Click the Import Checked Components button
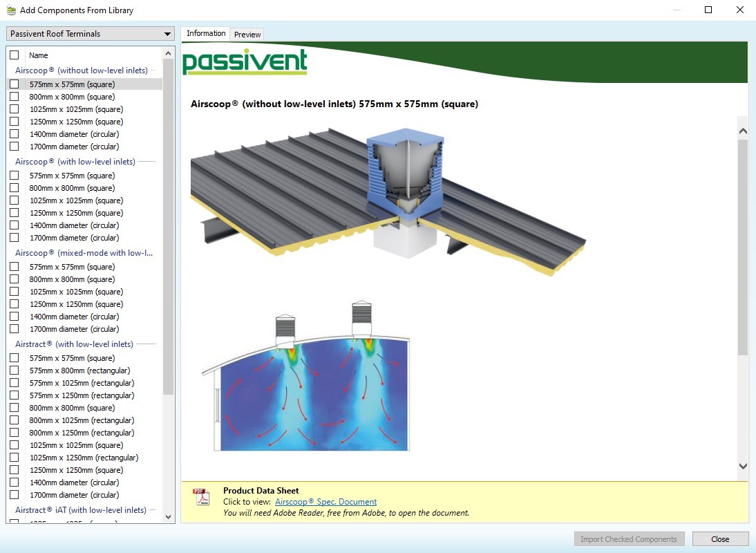This screenshot has height=553, width=756. [x=629, y=538]
